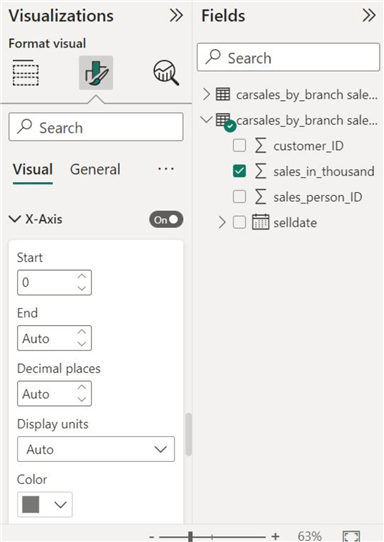
Task: Select the sales_person_ID field name
Action: click(x=318, y=197)
